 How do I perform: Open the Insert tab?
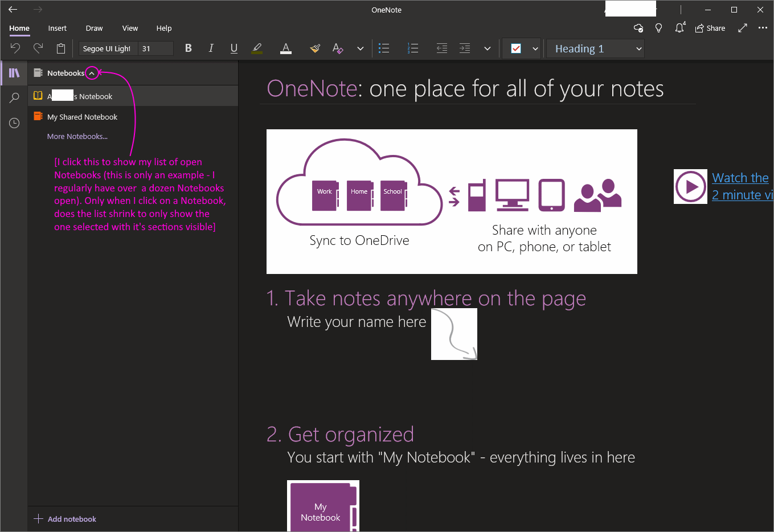coord(58,28)
